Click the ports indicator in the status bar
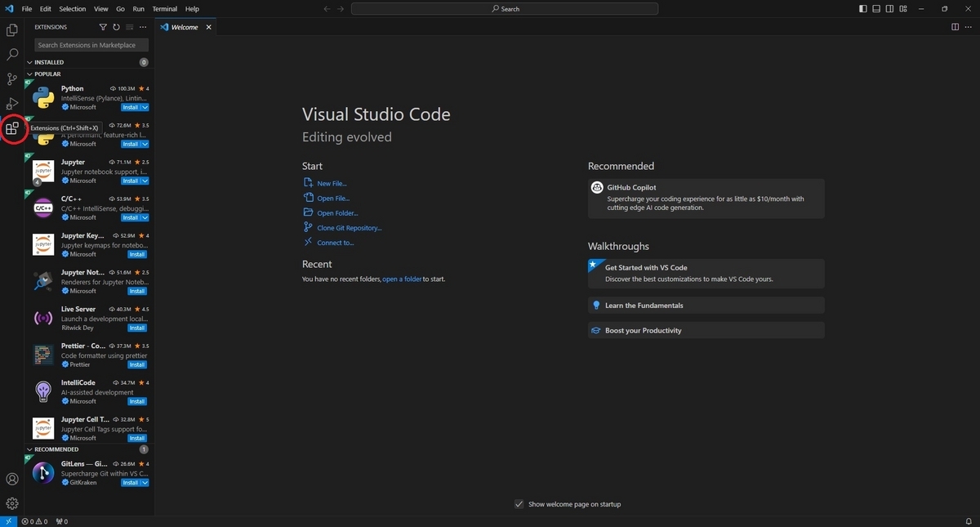The width and height of the screenshot is (980, 527). (x=61, y=521)
